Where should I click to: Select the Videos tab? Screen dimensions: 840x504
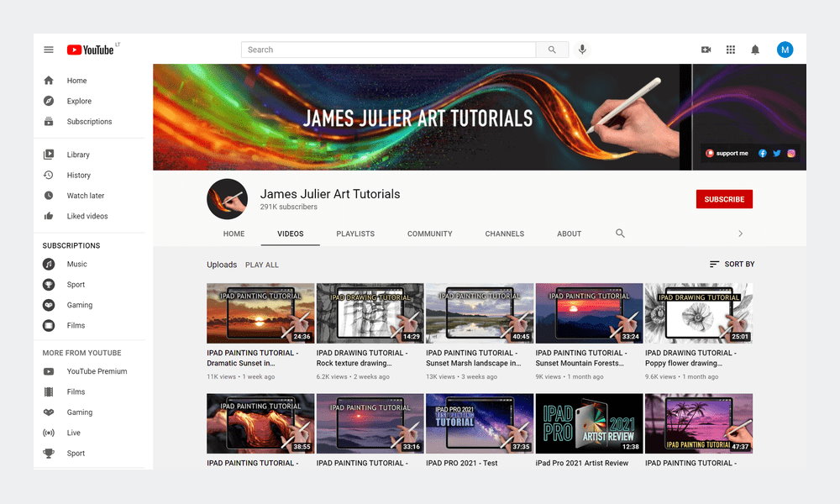pyautogui.click(x=291, y=234)
